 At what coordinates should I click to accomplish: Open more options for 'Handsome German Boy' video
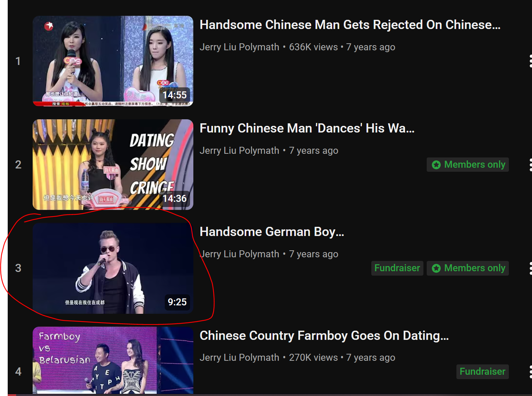click(x=530, y=268)
